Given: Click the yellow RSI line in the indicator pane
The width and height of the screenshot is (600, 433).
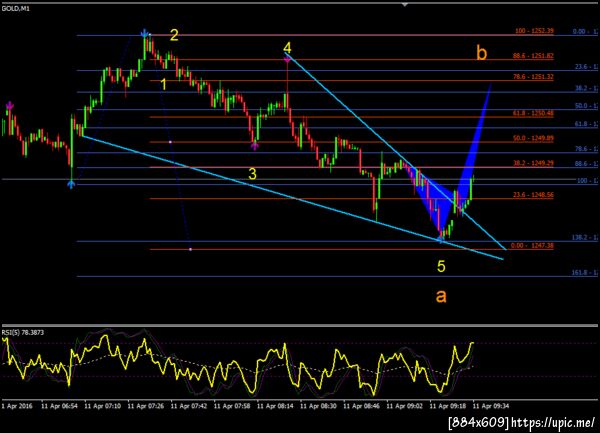Looking at the screenshot, I should point(237,365).
